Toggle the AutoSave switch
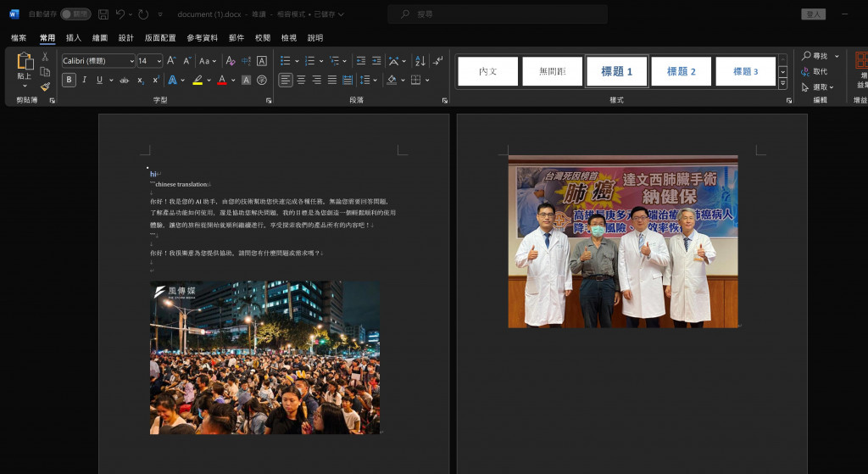 tap(75, 14)
